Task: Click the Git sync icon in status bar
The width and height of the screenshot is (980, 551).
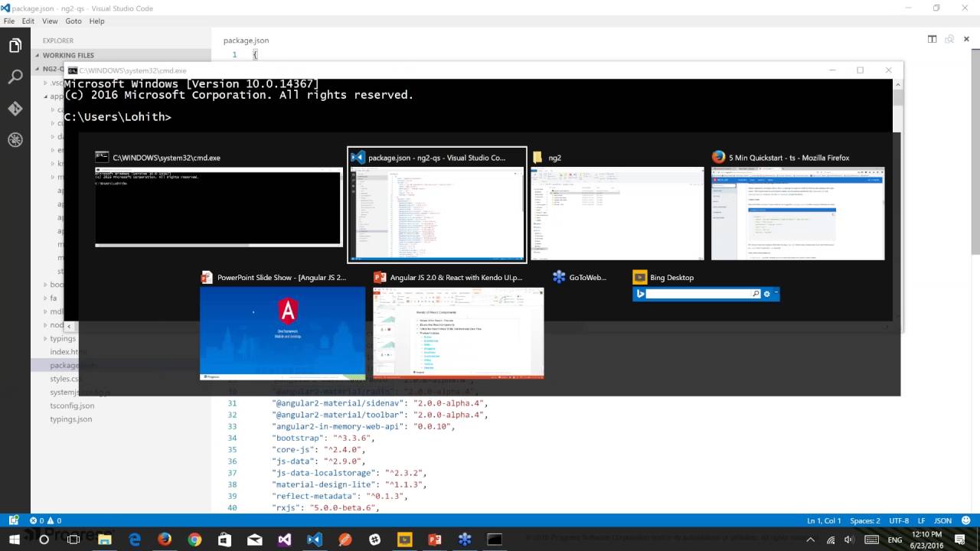Action: coord(15,520)
